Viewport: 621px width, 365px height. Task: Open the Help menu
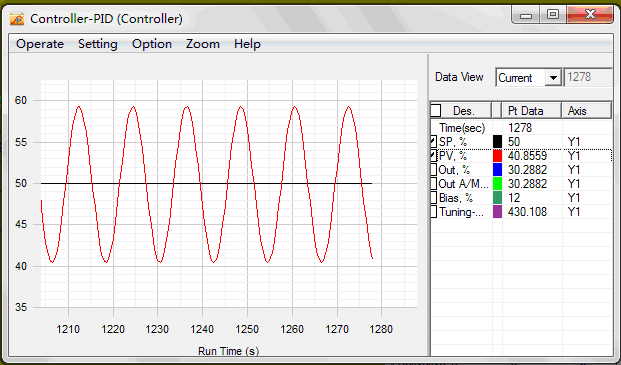point(247,44)
